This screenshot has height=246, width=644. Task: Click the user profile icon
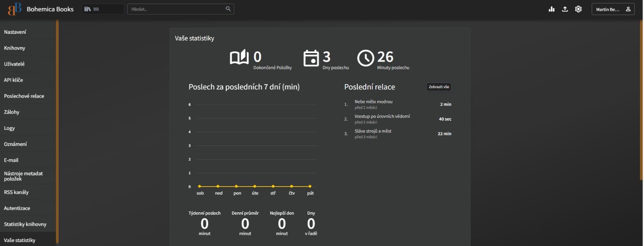tap(628, 9)
